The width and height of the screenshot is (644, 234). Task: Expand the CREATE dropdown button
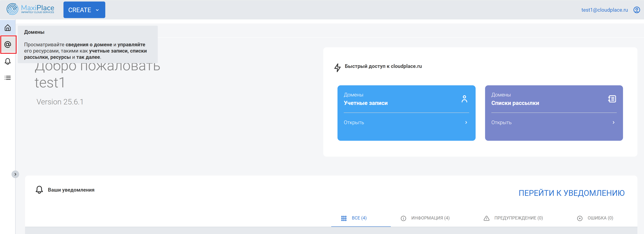pyautogui.click(x=84, y=10)
